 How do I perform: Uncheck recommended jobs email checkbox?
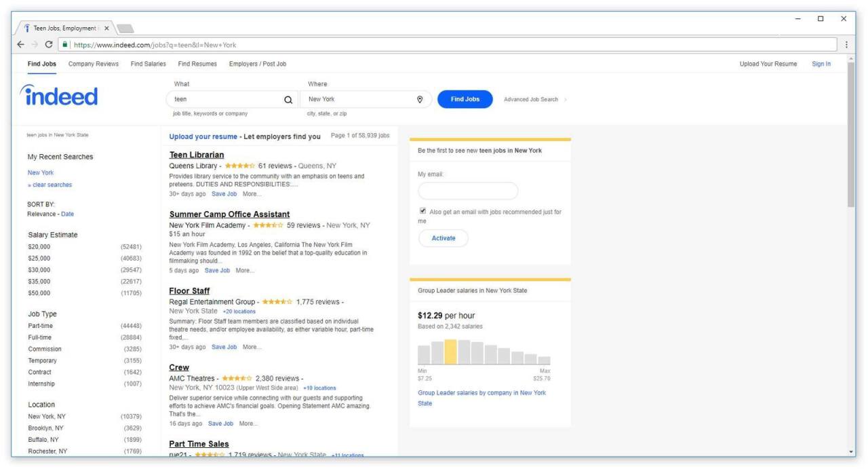[422, 212]
